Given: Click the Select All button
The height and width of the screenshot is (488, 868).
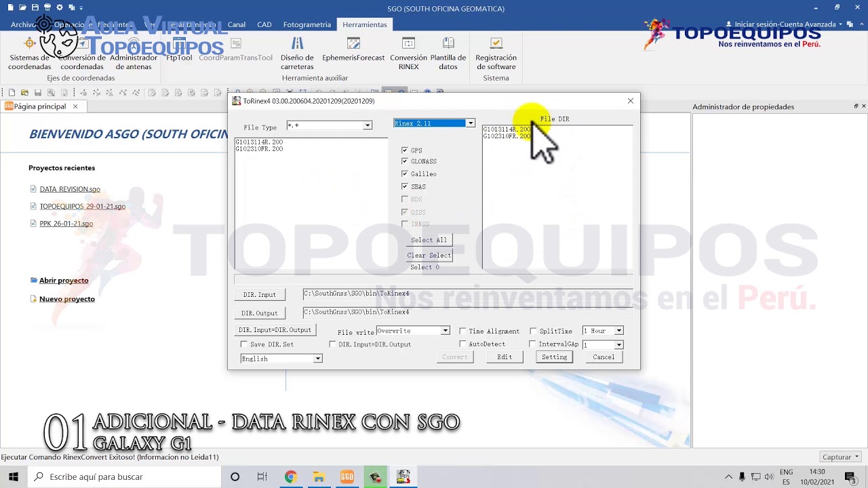Looking at the screenshot, I should 429,240.
